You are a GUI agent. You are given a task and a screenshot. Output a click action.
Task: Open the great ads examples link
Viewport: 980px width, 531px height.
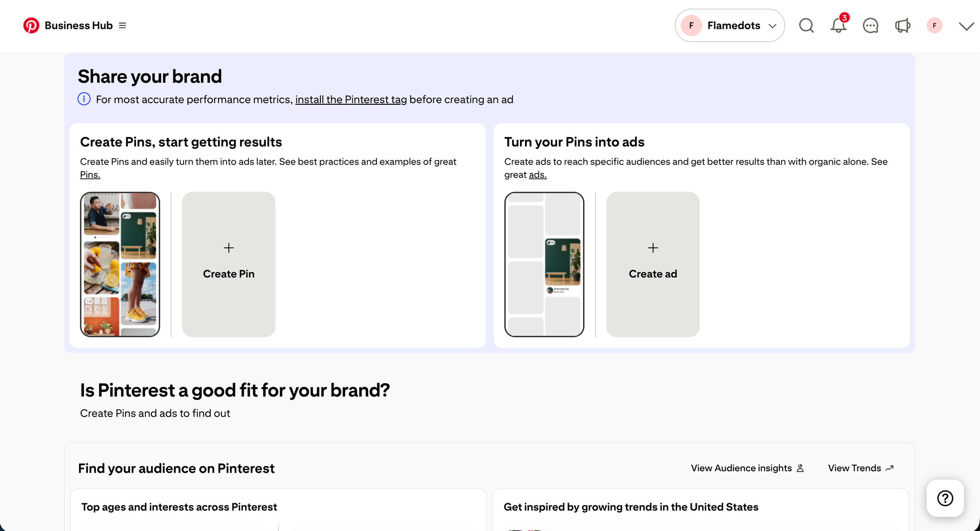[x=538, y=175]
